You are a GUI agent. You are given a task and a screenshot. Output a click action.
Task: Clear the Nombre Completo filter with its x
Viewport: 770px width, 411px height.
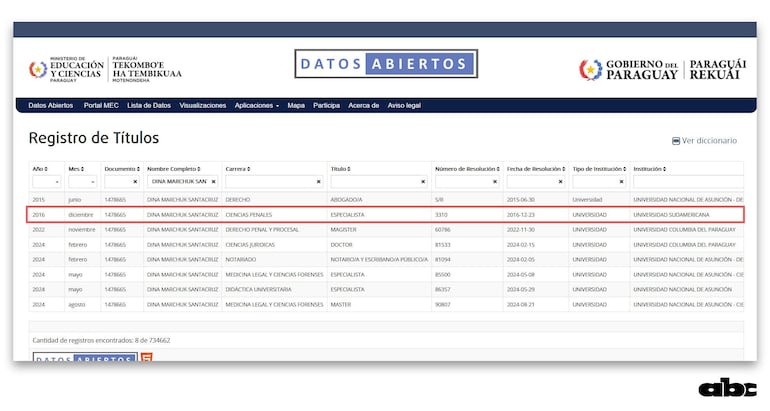[x=213, y=182]
